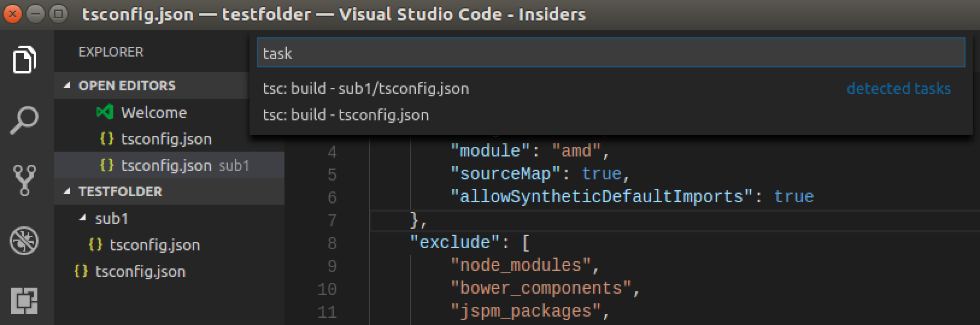Collapse the TESTFOLDER section

[x=67, y=191]
